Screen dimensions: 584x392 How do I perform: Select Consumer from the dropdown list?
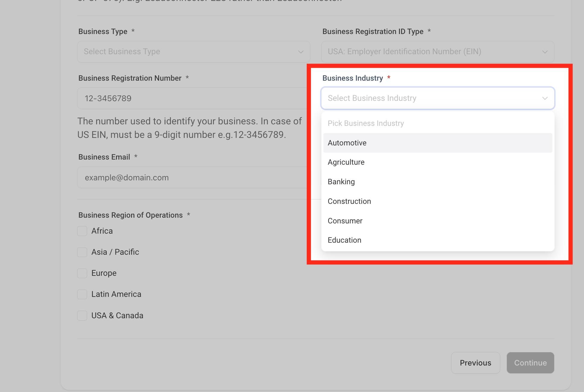pos(438,221)
